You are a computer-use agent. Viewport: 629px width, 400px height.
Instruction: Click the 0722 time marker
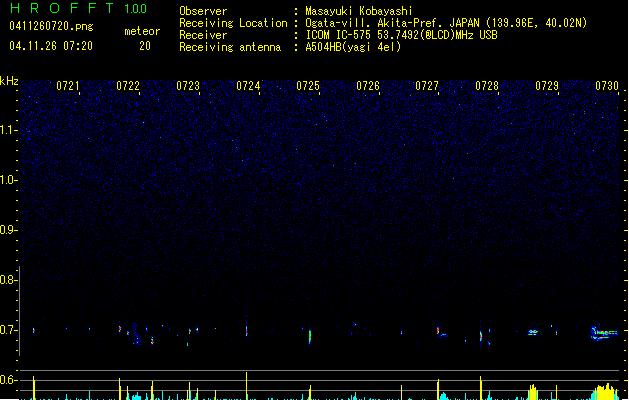click(x=128, y=86)
